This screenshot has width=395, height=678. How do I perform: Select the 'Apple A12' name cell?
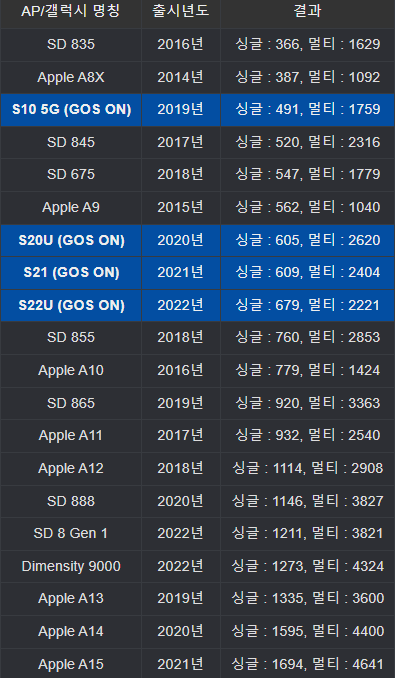(71, 468)
